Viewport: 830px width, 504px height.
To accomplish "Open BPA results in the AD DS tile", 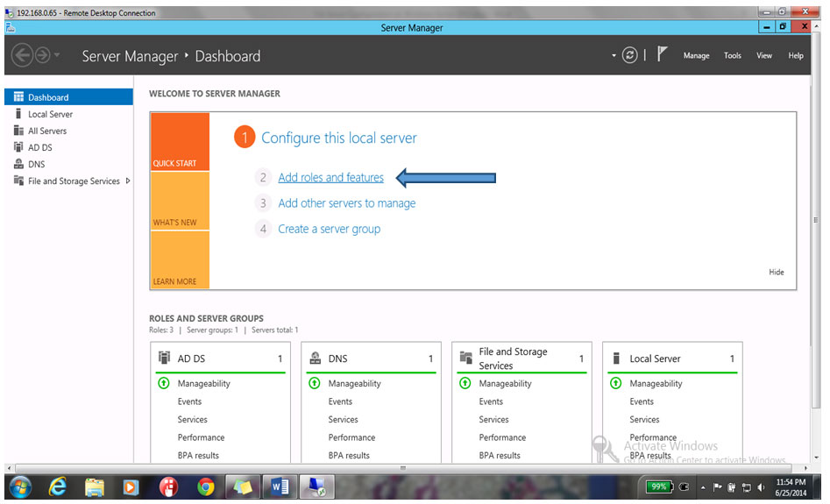I will (x=198, y=455).
